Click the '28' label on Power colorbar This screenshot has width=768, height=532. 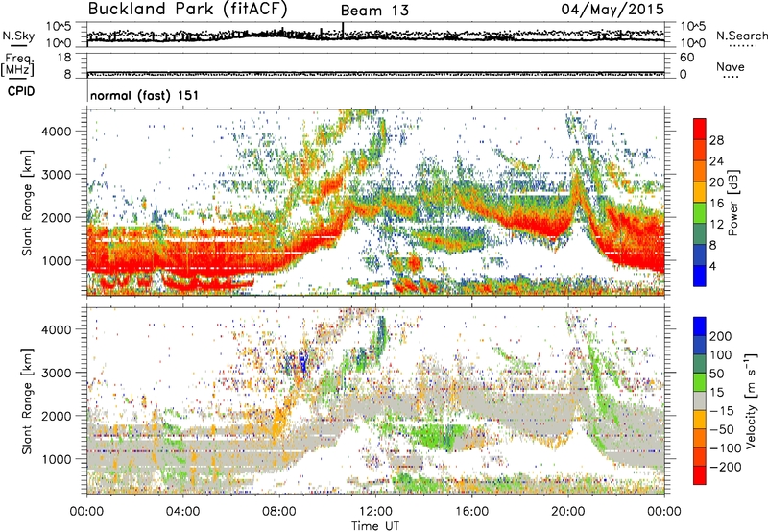tap(716, 140)
